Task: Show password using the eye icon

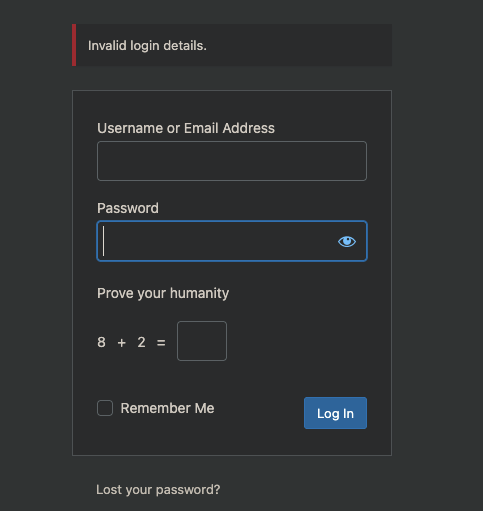Action: pyautogui.click(x=347, y=241)
